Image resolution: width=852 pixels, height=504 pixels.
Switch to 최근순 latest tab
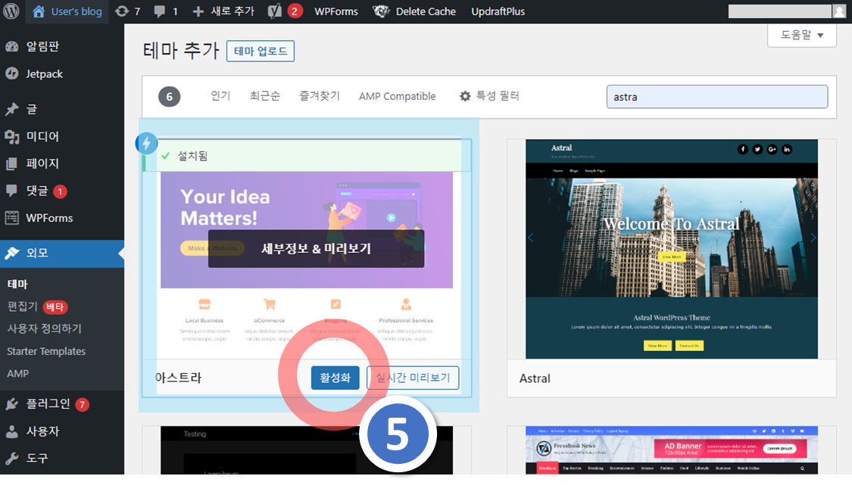coord(264,96)
